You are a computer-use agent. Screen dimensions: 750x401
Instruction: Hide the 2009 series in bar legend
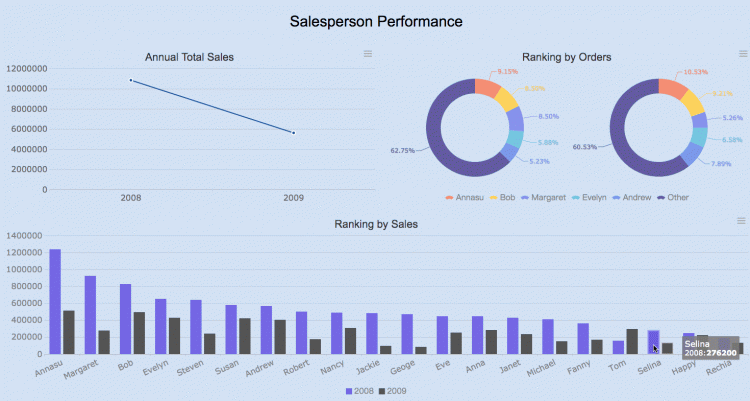pos(393,391)
